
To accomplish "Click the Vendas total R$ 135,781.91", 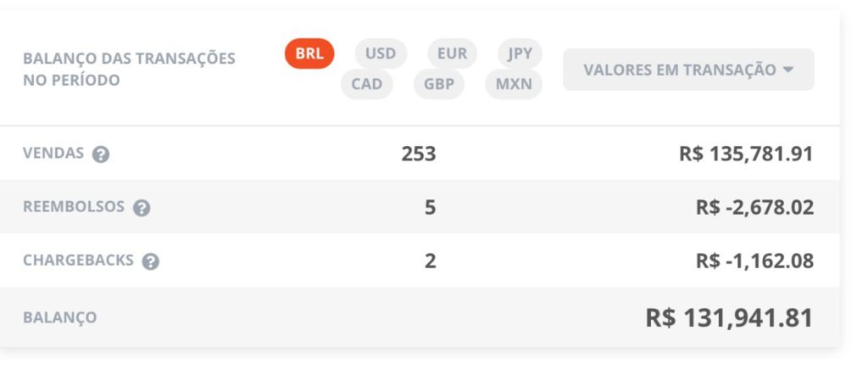I will pos(746,154).
